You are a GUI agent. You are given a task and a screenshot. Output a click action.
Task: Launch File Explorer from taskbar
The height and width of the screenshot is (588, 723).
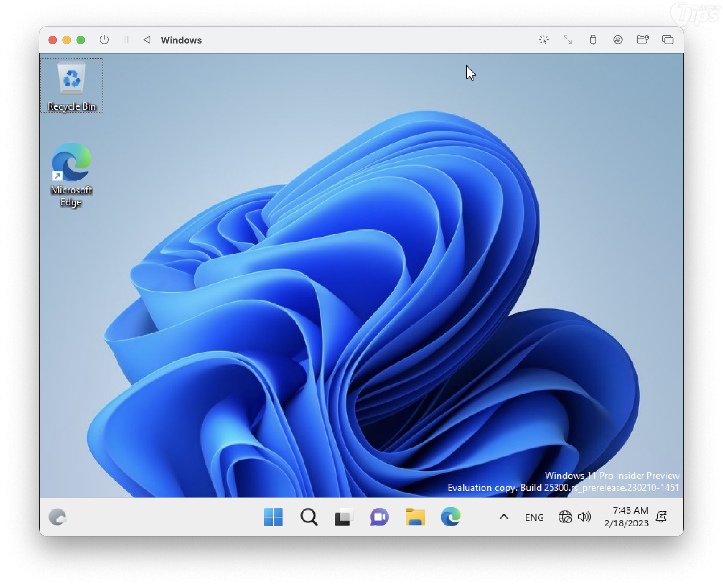pos(415,517)
